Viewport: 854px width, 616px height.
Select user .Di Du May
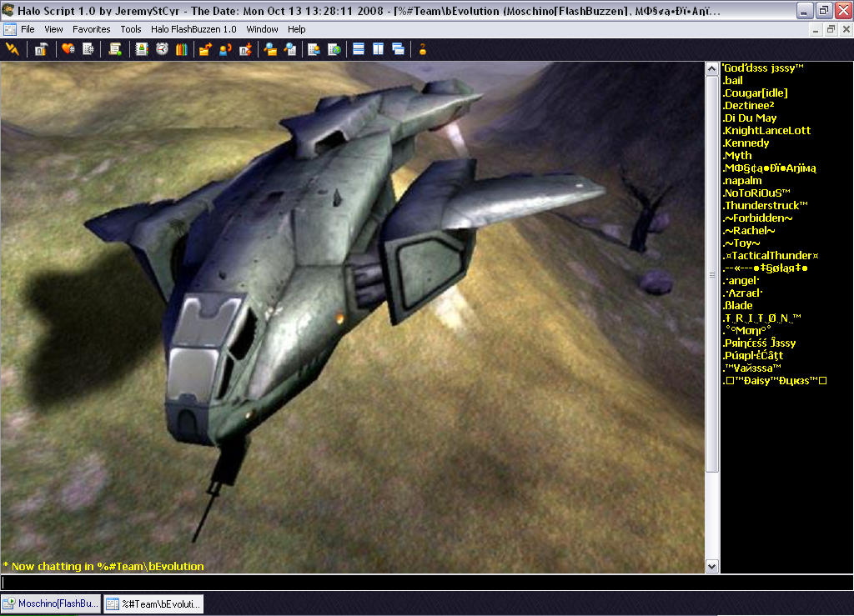[x=750, y=118]
